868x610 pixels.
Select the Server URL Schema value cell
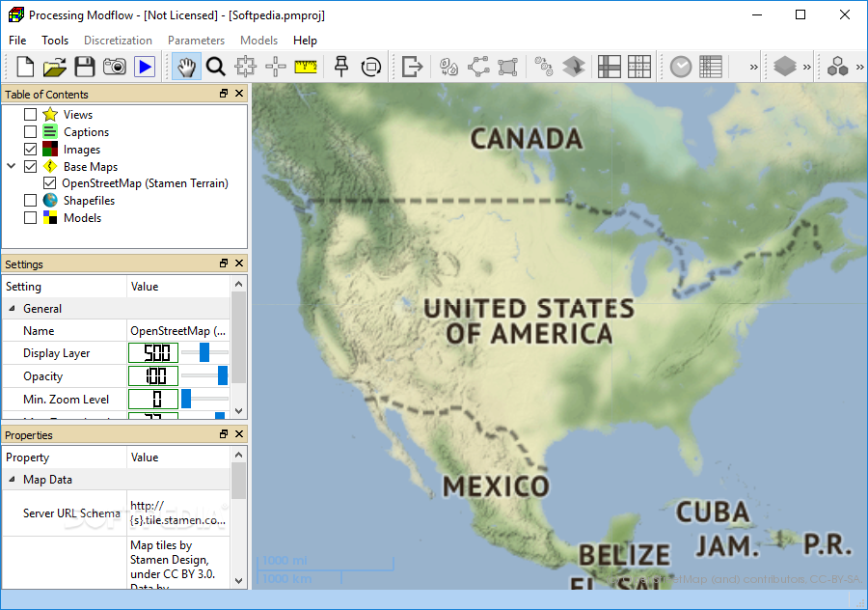(178, 513)
